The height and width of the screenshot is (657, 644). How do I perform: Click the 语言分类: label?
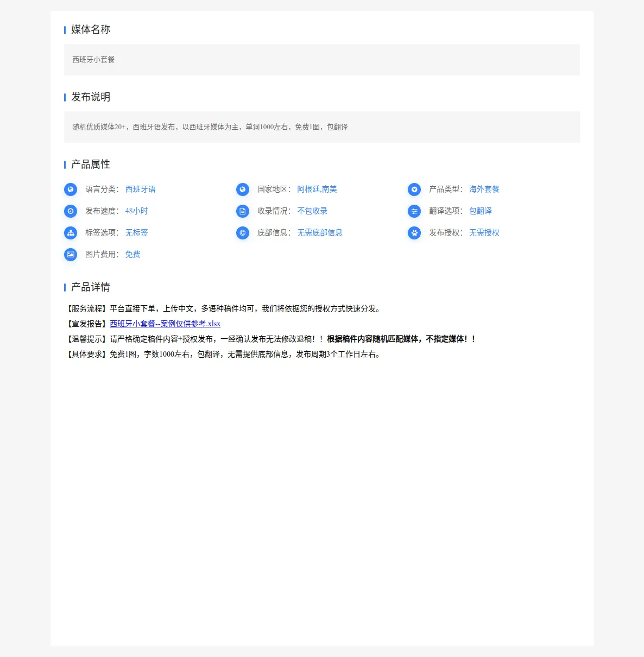pyautogui.click(x=103, y=189)
